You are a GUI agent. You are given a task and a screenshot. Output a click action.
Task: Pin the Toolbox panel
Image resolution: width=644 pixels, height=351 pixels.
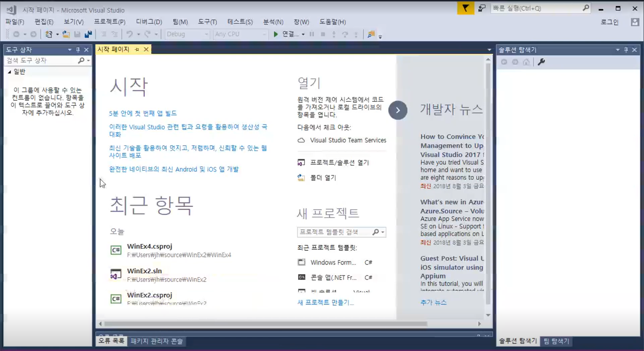click(78, 50)
